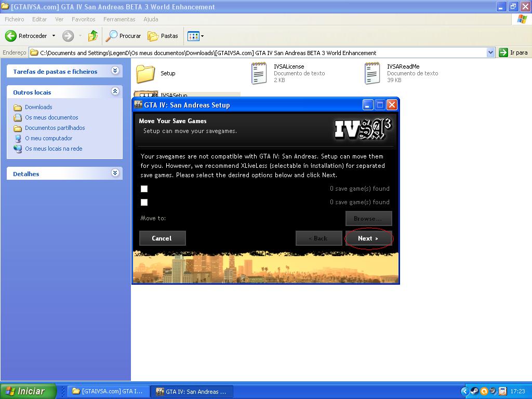Collapse the Outros locais panel
The width and height of the screenshot is (532, 399).
115,91
